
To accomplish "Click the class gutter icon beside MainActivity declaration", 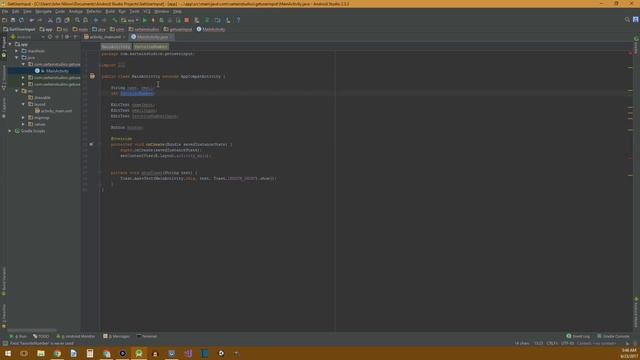I will (92, 76).
